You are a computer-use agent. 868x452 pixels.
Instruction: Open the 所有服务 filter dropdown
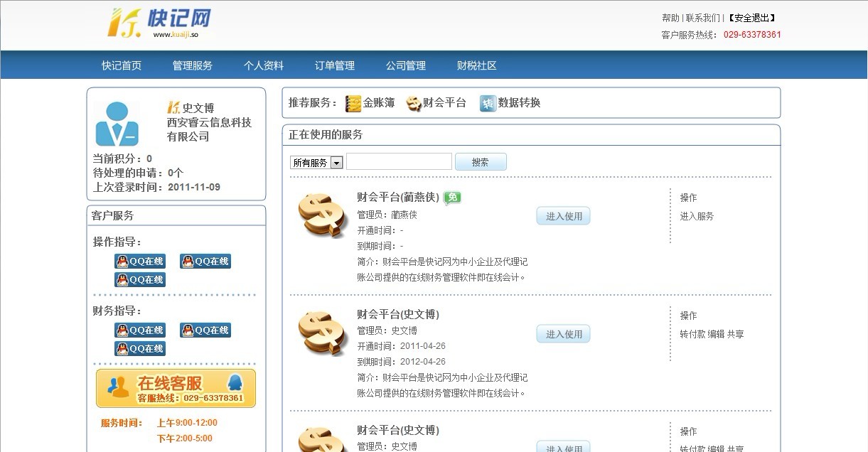(316, 163)
